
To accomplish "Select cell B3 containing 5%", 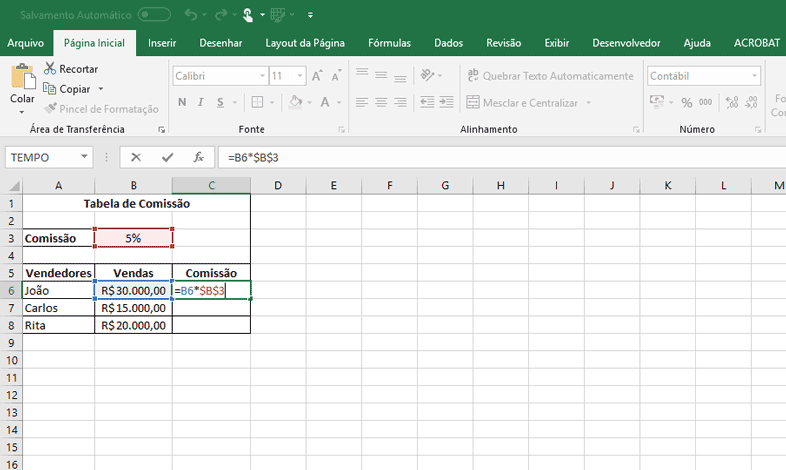I will click(133, 238).
